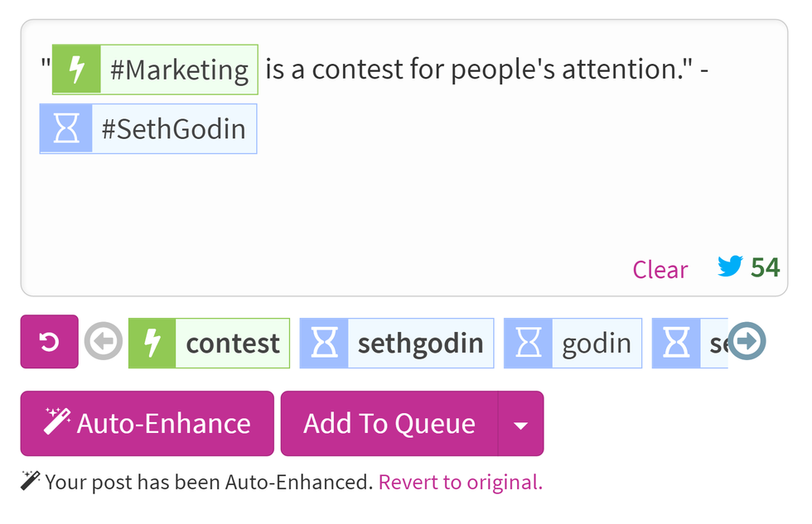Add the godin hashtag suggestion
The image size is (812, 524).
[596, 343]
